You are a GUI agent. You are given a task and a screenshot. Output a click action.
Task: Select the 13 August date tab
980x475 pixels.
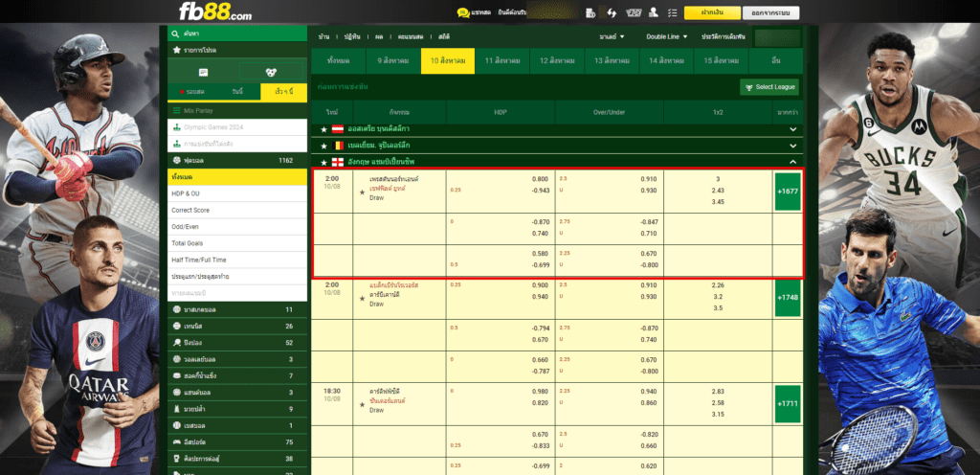point(612,61)
